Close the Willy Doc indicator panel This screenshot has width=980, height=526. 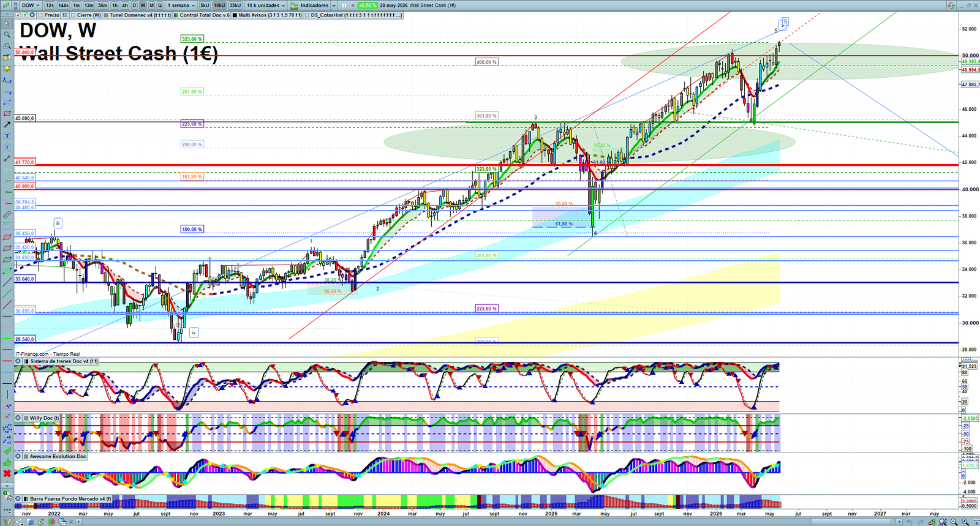tap(18, 418)
